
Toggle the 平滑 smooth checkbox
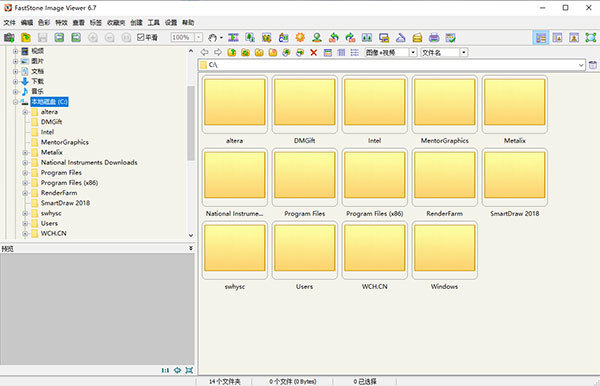tap(147, 37)
